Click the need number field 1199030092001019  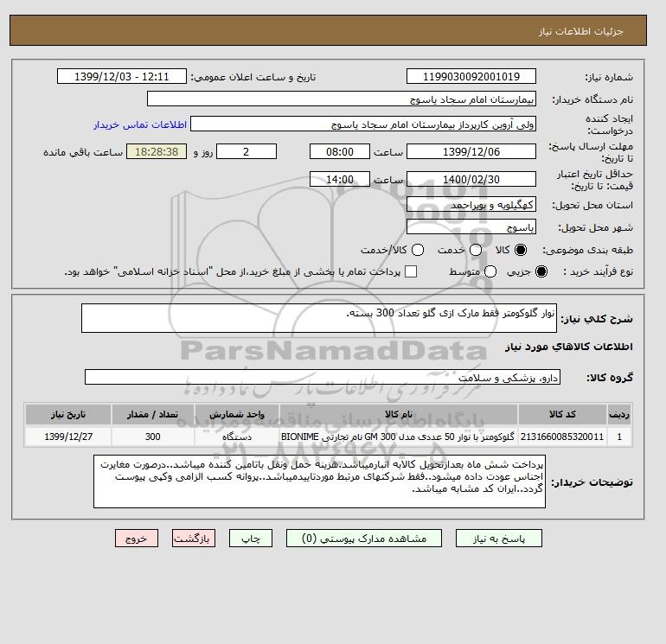click(471, 77)
